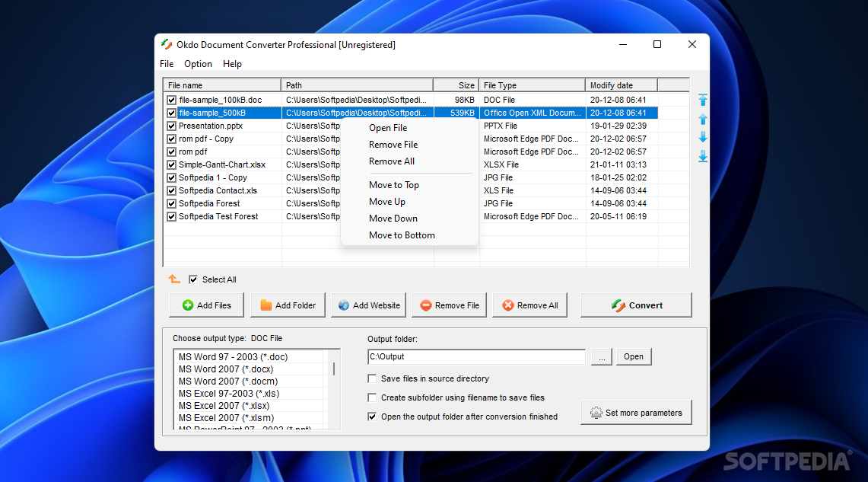Open the File menu

point(167,64)
